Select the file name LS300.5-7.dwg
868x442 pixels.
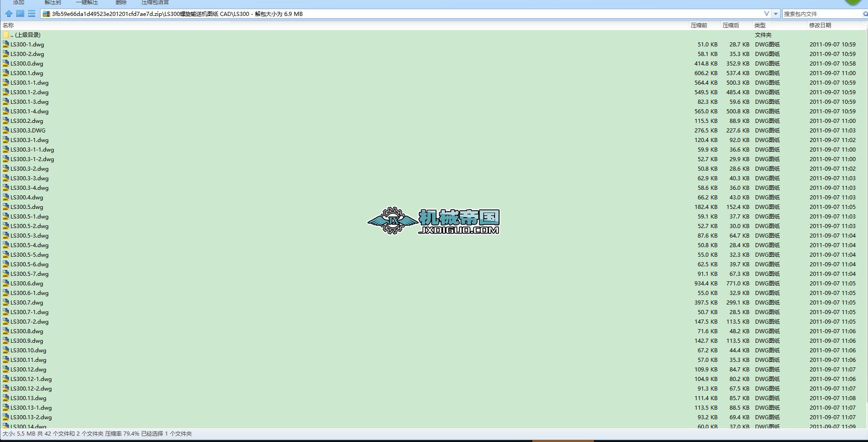pos(30,274)
